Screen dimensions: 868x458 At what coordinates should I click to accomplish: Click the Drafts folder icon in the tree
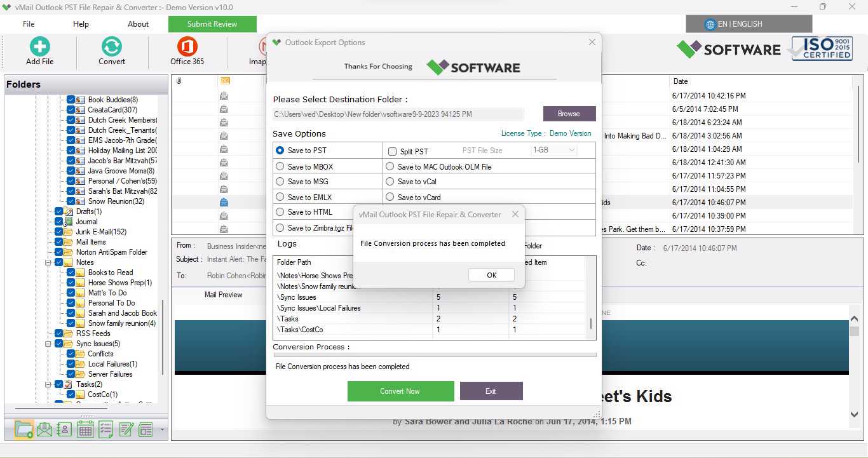[x=69, y=212]
